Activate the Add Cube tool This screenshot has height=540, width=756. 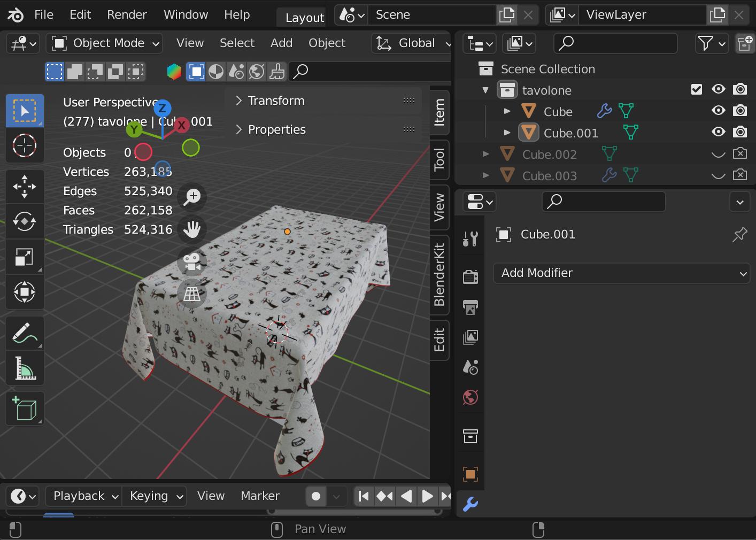24,408
